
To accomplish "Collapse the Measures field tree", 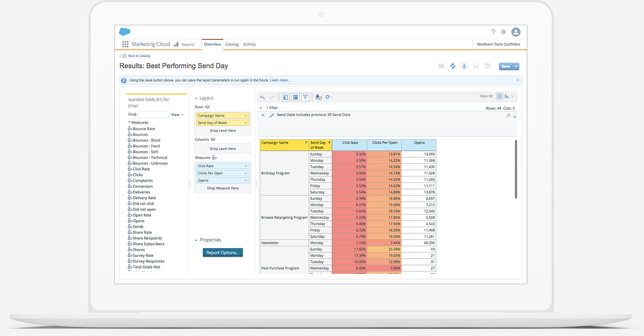I will click(129, 122).
